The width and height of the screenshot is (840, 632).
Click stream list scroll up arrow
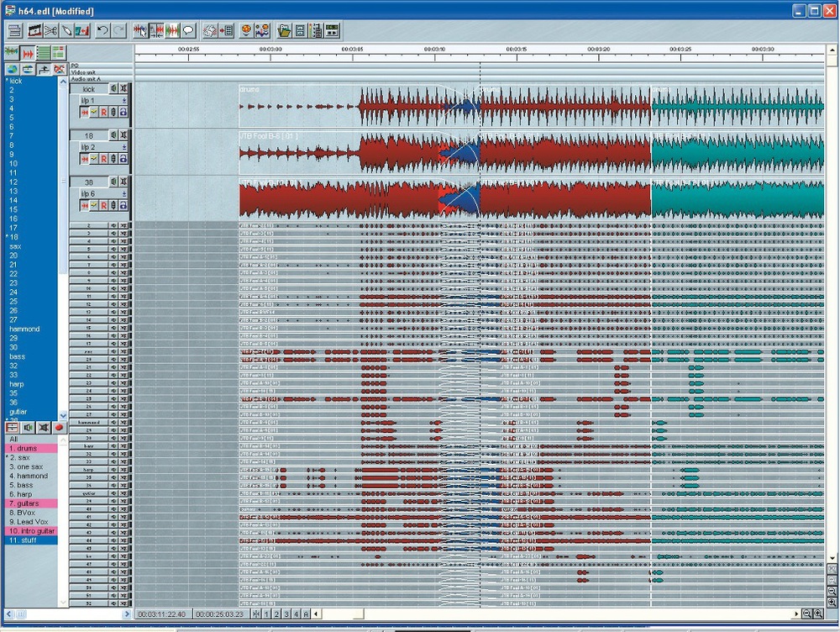[x=63, y=82]
